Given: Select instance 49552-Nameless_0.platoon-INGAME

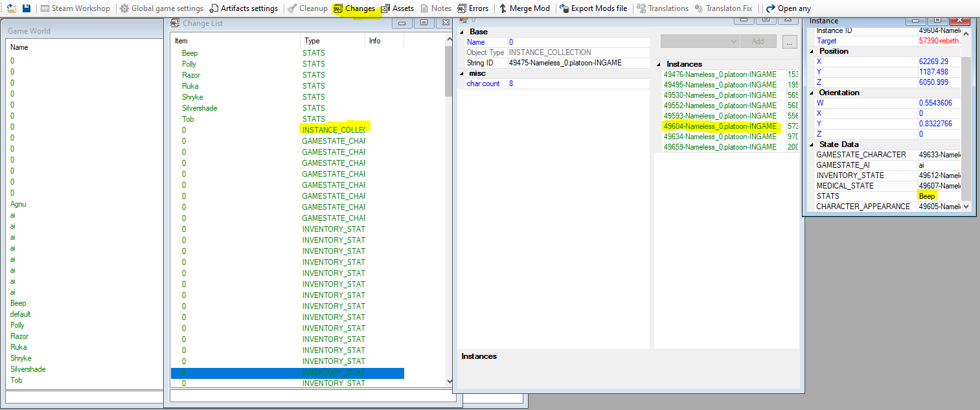Looking at the screenshot, I should pyautogui.click(x=720, y=106).
